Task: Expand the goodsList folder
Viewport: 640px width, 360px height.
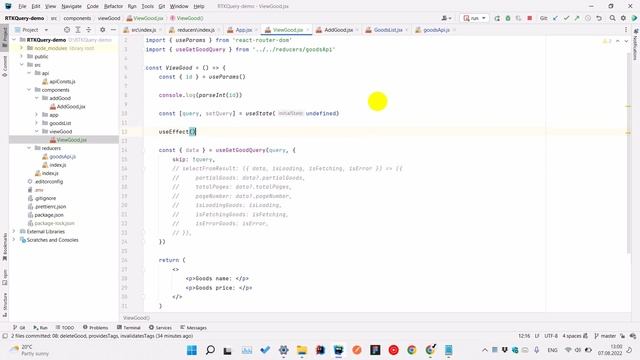Action: 36,123
